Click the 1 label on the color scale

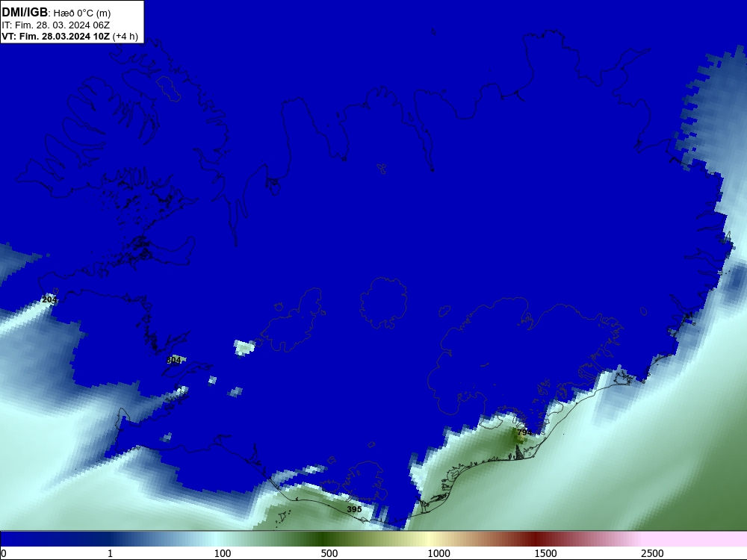click(x=110, y=553)
